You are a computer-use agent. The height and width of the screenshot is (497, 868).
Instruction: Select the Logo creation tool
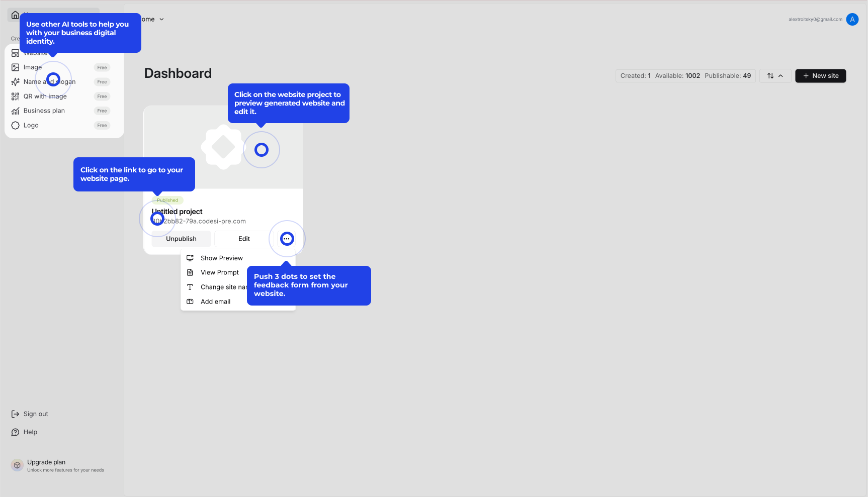click(x=31, y=125)
